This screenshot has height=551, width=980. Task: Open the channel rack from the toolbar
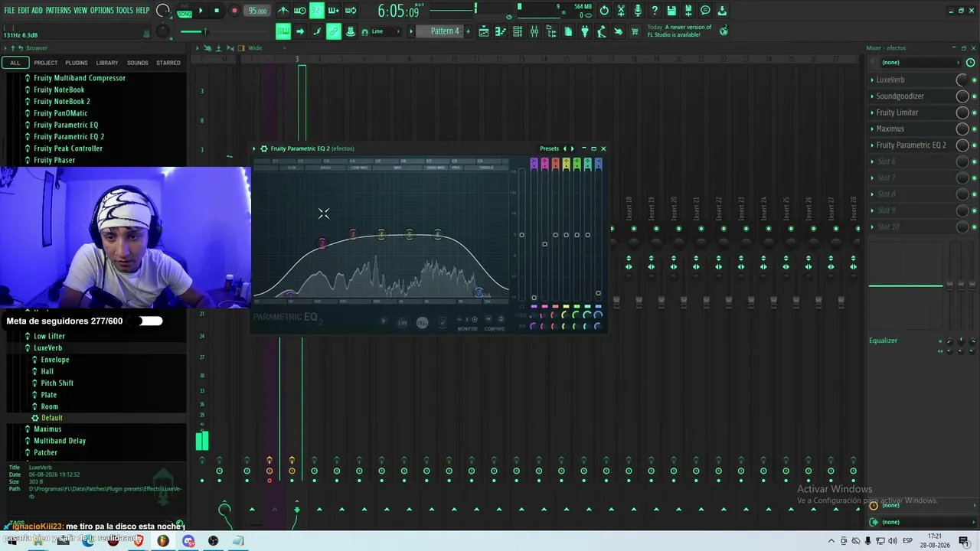518,31
